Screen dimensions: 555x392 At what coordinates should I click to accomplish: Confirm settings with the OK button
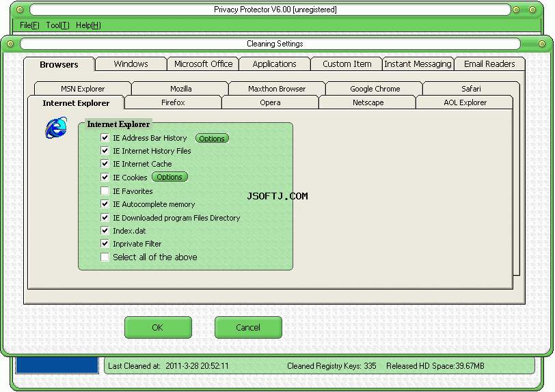[158, 327]
